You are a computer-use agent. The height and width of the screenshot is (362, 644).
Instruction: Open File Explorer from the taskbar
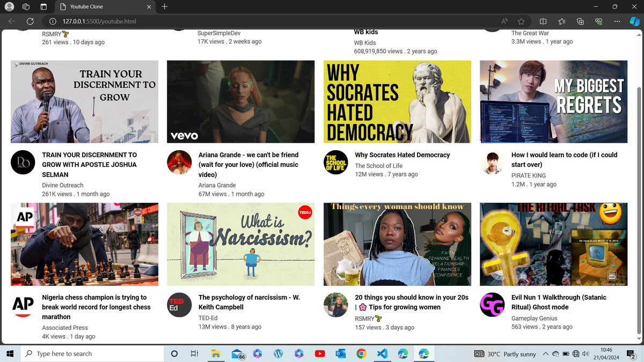[x=216, y=354]
